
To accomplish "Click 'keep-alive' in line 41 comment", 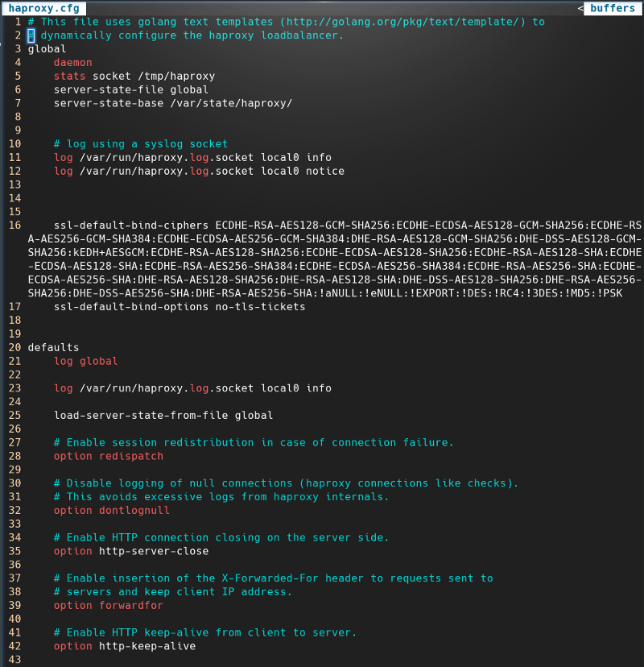I will [x=176, y=632].
